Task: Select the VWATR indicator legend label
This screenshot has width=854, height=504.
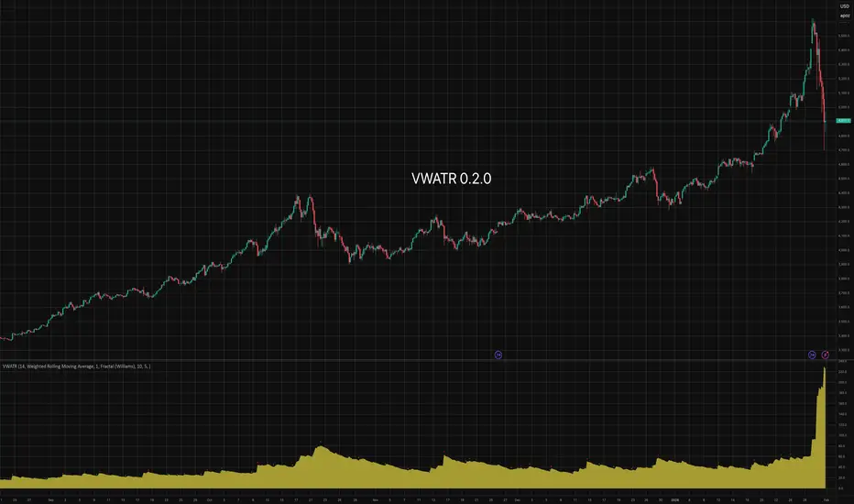Action: point(76,367)
